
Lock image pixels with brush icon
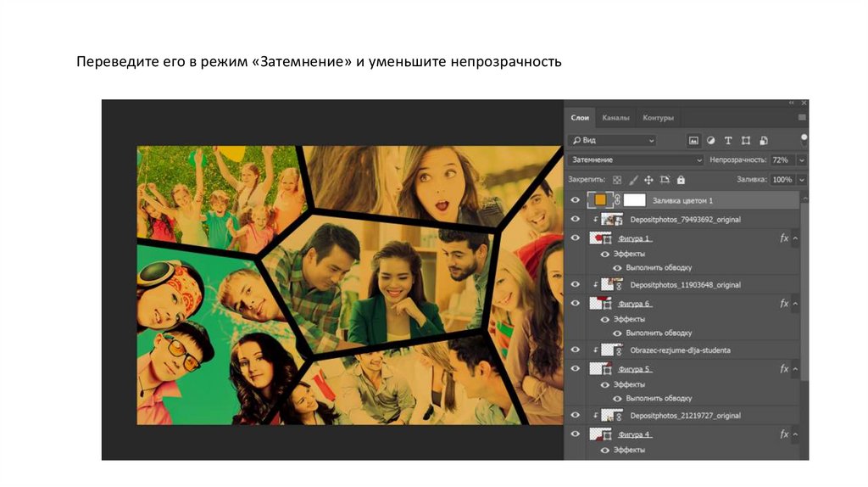click(632, 180)
